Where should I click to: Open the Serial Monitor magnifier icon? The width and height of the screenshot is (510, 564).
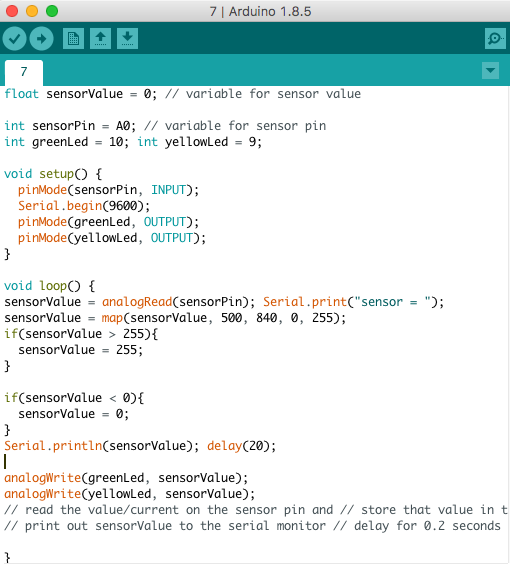(x=495, y=38)
